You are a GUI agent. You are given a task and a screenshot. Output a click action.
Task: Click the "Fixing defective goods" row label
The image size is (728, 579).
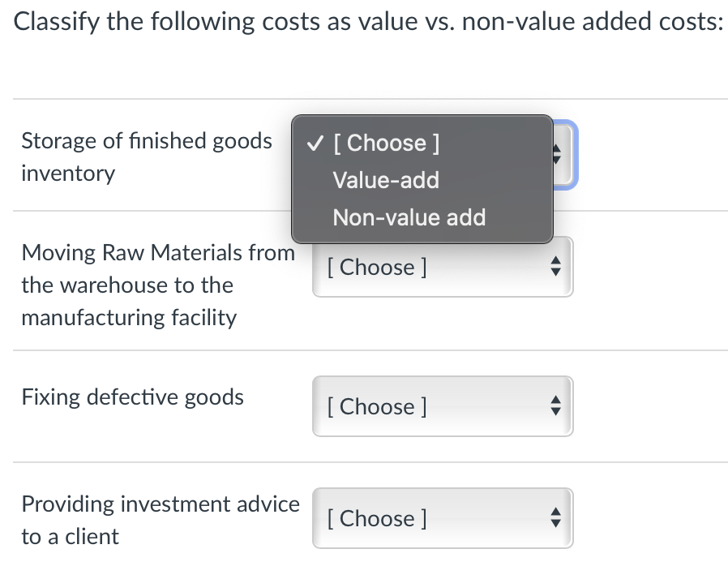(132, 397)
